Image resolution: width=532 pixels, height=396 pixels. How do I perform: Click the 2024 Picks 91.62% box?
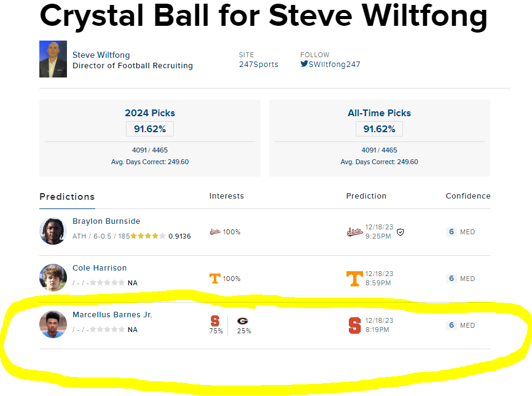150,129
